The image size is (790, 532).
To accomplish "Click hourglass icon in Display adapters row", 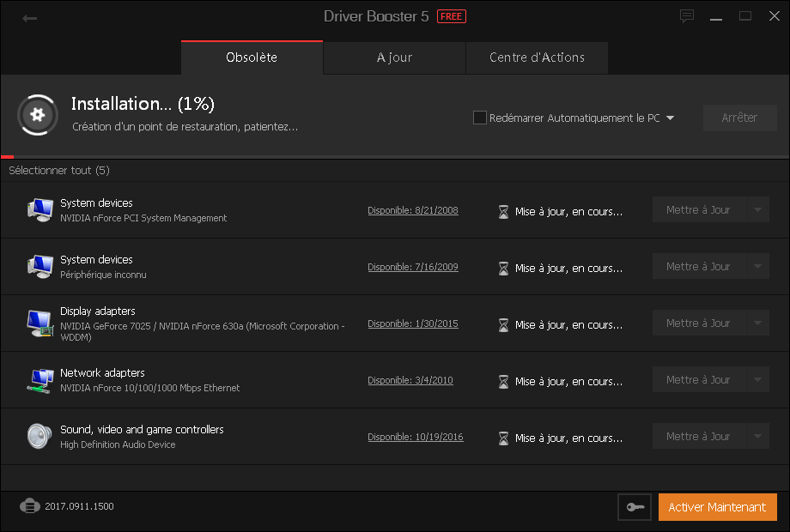I will (503, 325).
